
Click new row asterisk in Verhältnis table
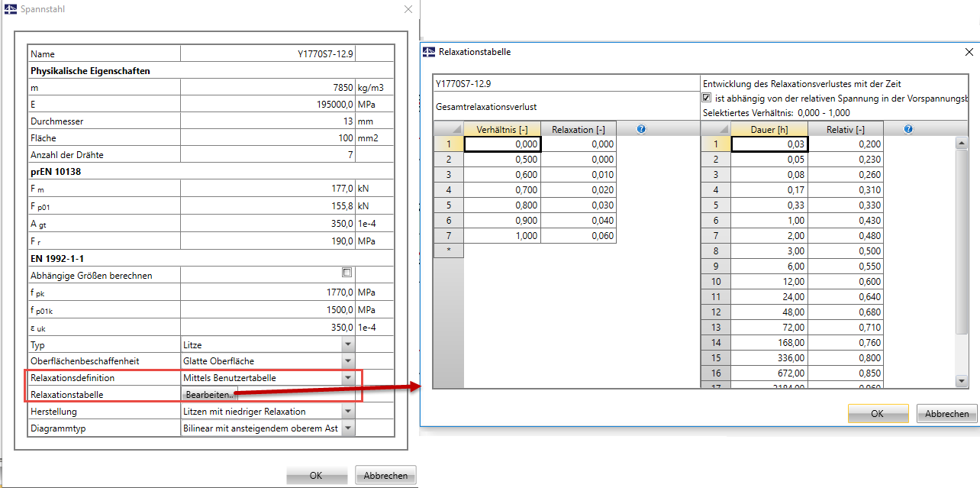(x=449, y=250)
